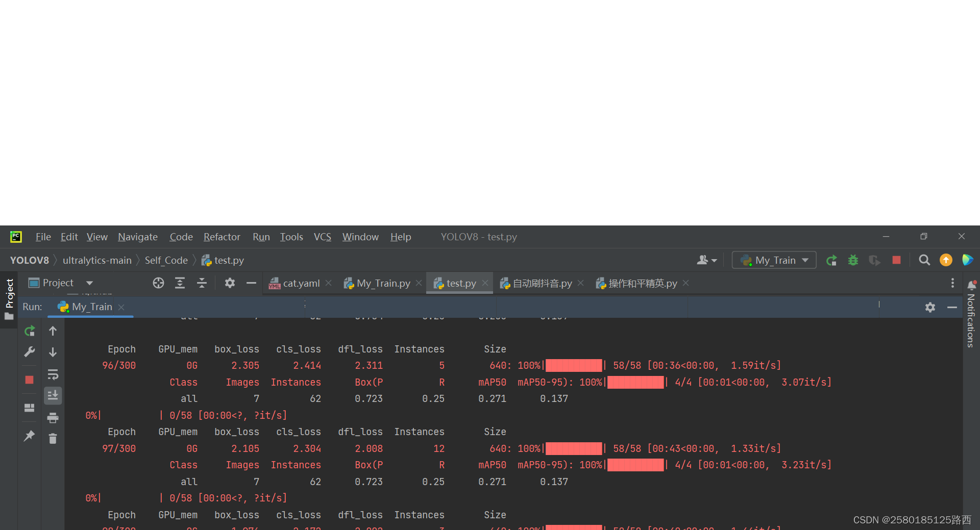This screenshot has height=530, width=980.
Task: Restore layout icon in Run panel
Action: pos(30,408)
